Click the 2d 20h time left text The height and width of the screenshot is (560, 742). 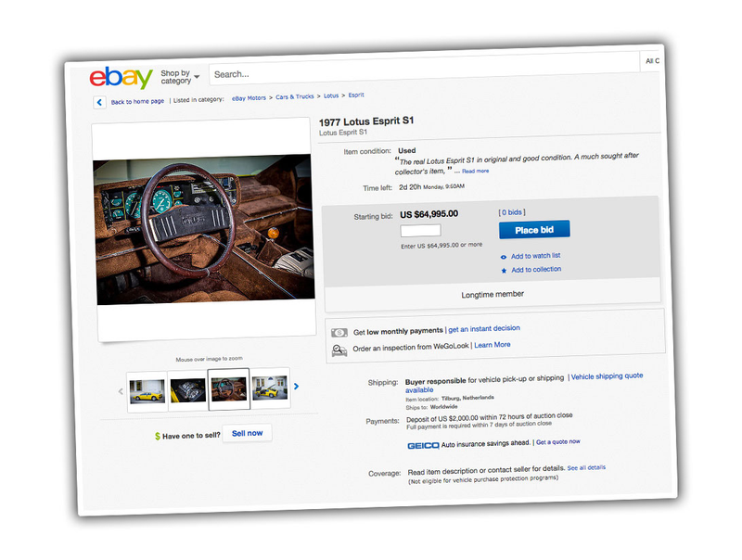coord(410,187)
